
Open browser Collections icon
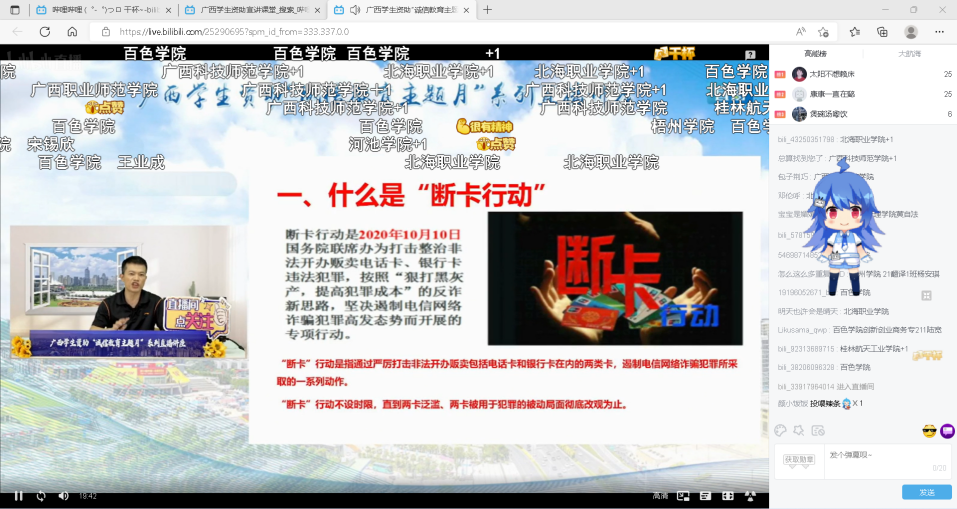point(882,32)
